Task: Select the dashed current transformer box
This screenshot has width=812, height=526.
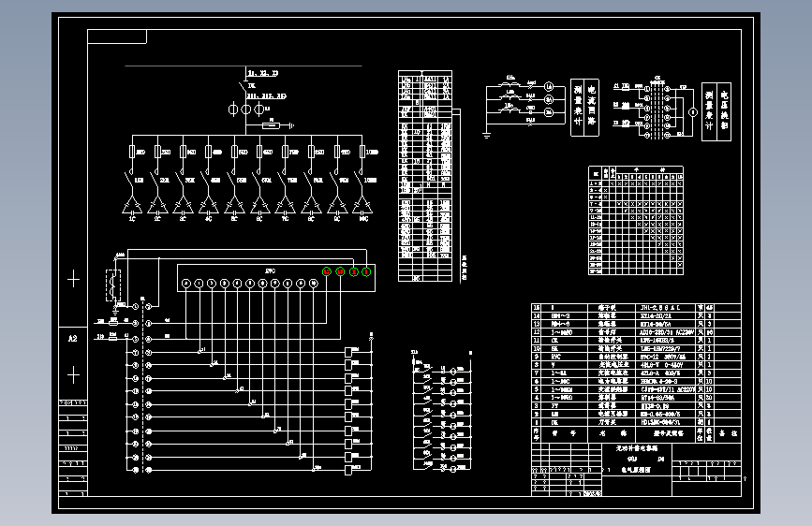Action: click(x=113, y=285)
